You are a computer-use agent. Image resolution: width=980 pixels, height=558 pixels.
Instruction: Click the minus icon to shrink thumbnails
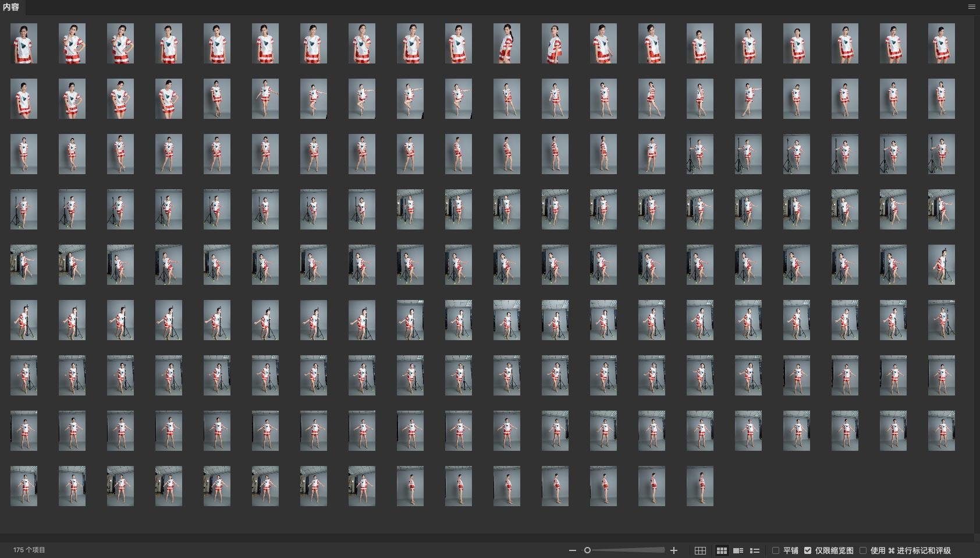click(572, 550)
